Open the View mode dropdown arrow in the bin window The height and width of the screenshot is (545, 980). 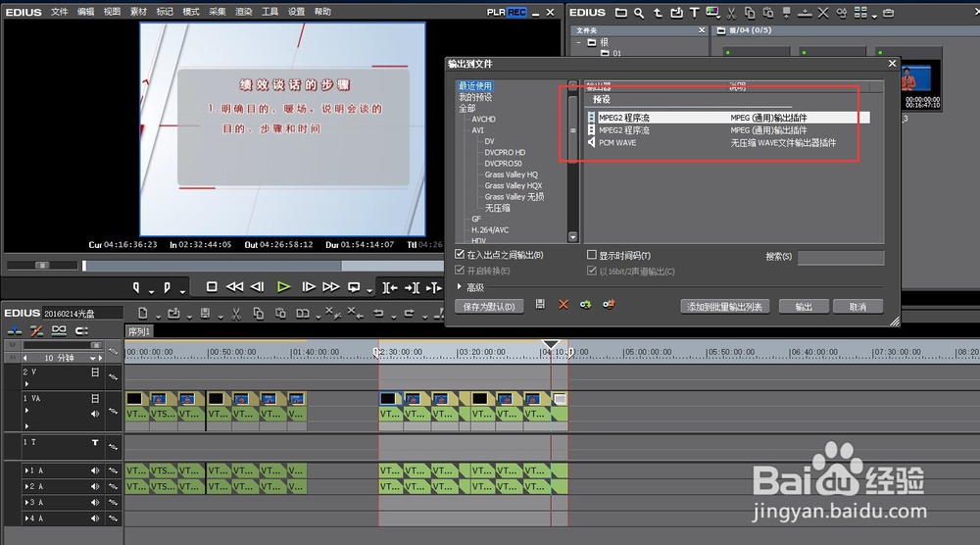874,15
